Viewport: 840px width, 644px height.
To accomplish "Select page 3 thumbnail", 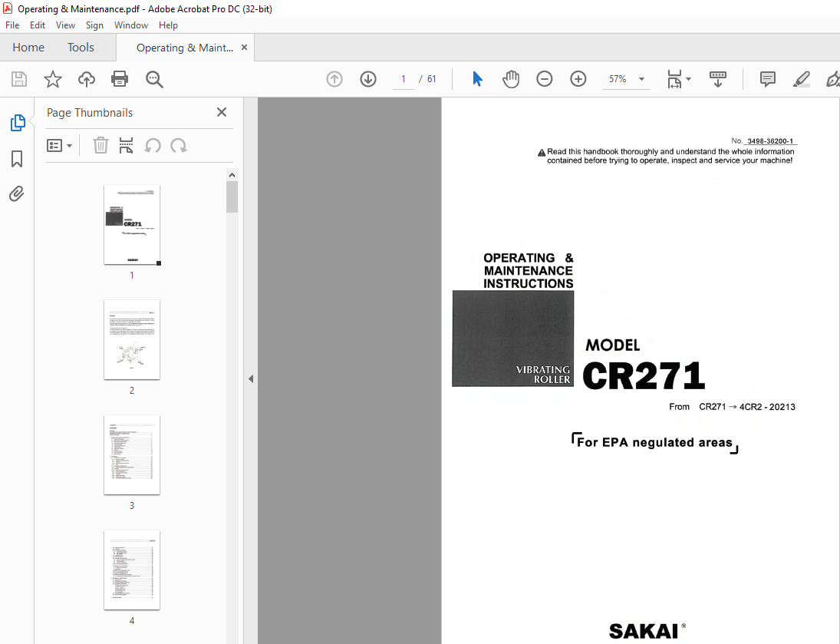I will click(x=132, y=454).
